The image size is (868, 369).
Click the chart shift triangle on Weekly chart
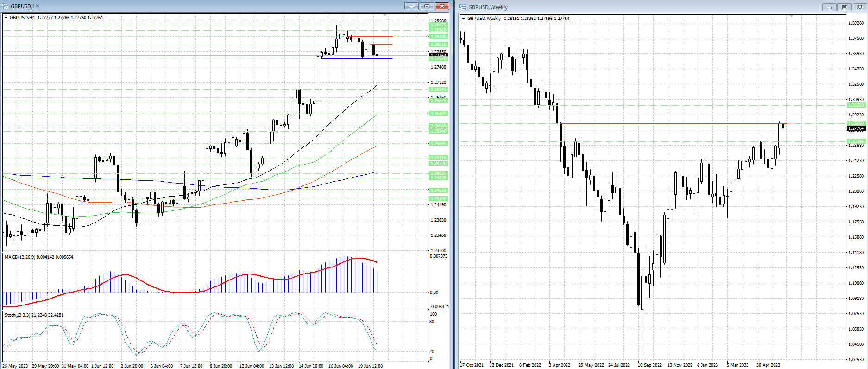click(x=791, y=16)
